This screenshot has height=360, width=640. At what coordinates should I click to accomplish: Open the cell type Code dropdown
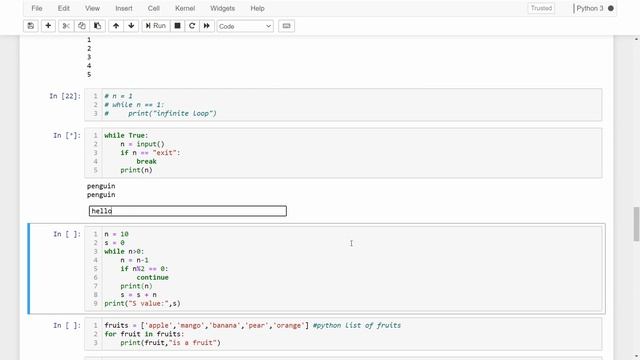click(245, 26)
